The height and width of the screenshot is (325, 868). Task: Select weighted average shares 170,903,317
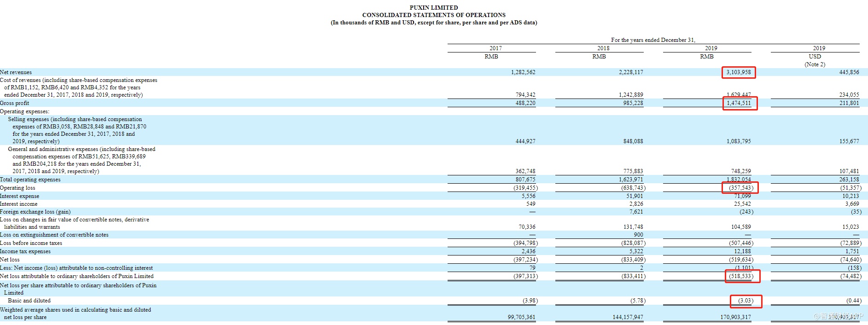735,317
